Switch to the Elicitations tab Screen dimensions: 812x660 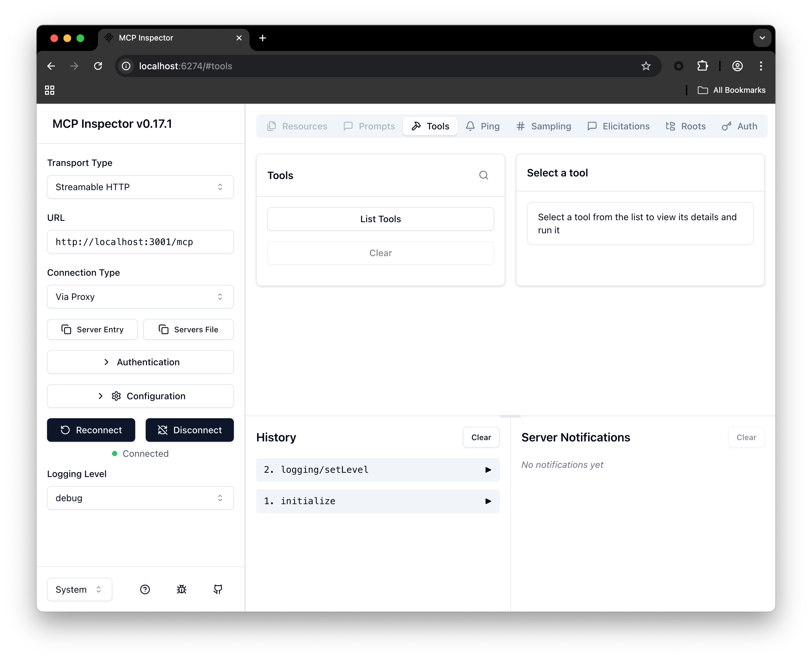click(619, 126)
